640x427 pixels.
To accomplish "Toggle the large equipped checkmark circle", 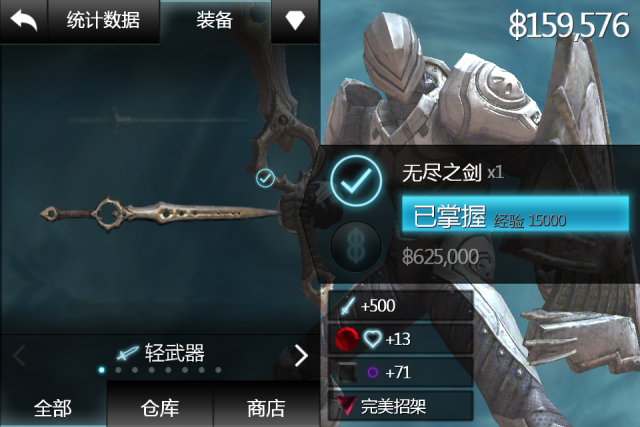I will pos(356,181).
